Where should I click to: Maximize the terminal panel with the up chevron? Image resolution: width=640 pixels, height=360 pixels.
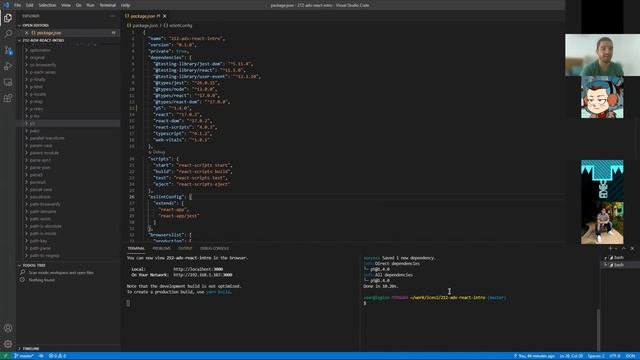[x=624, y=248]
